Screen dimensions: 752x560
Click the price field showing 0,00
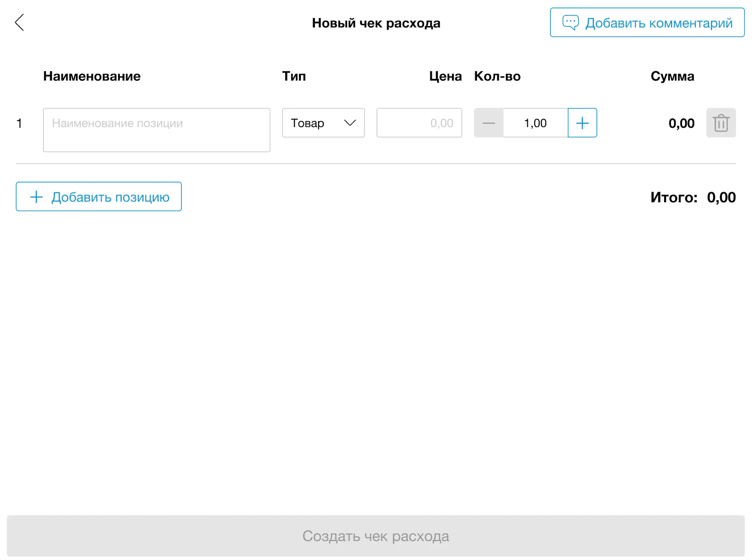pyautogui.click(x=419, y=123)
